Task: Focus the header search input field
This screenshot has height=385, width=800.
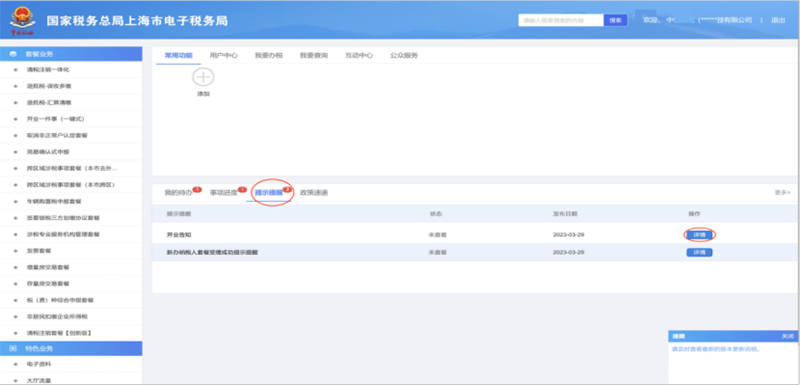Action: click(561, 20)
